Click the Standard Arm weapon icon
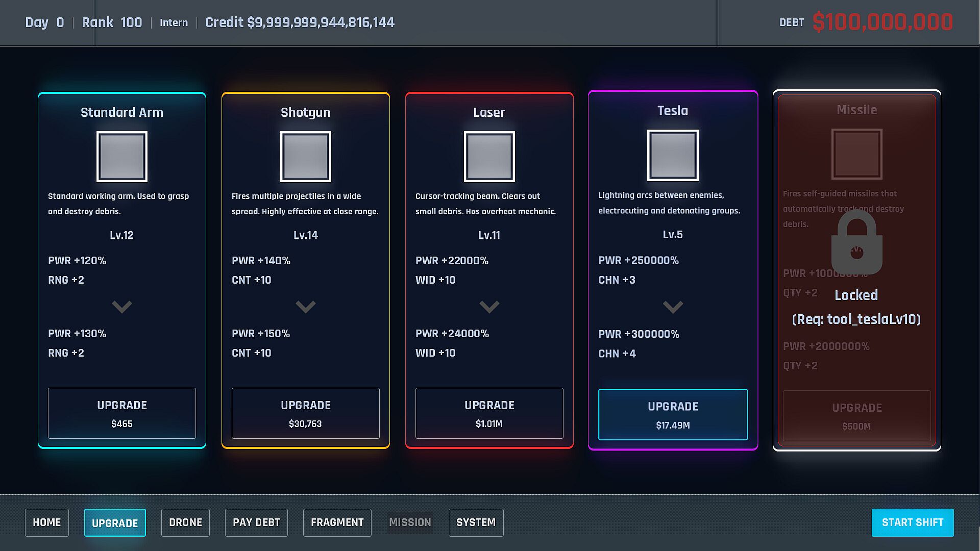 point(122,157)
